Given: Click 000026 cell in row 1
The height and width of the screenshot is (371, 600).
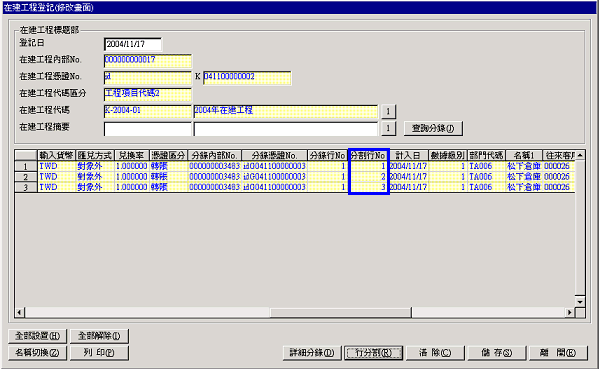Looking at the screenshot, I should (x=559, y=166).
